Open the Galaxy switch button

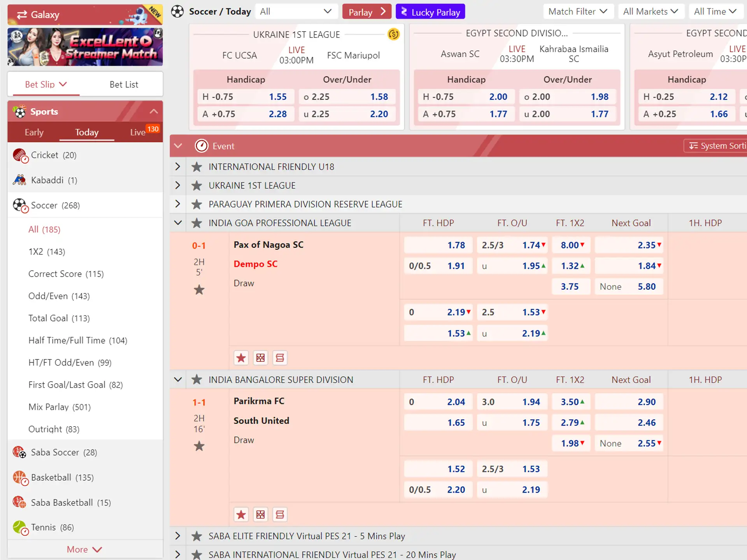point(85,15)
